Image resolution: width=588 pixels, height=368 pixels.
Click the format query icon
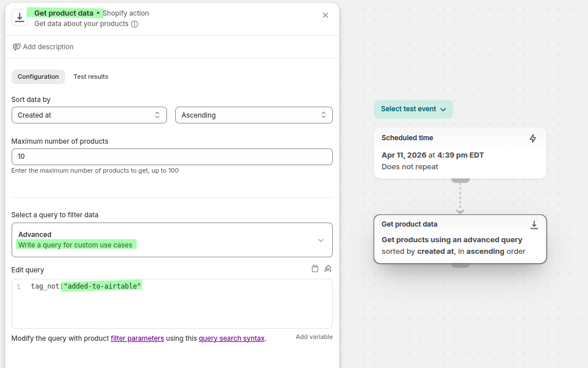click(x=328, y=269)
